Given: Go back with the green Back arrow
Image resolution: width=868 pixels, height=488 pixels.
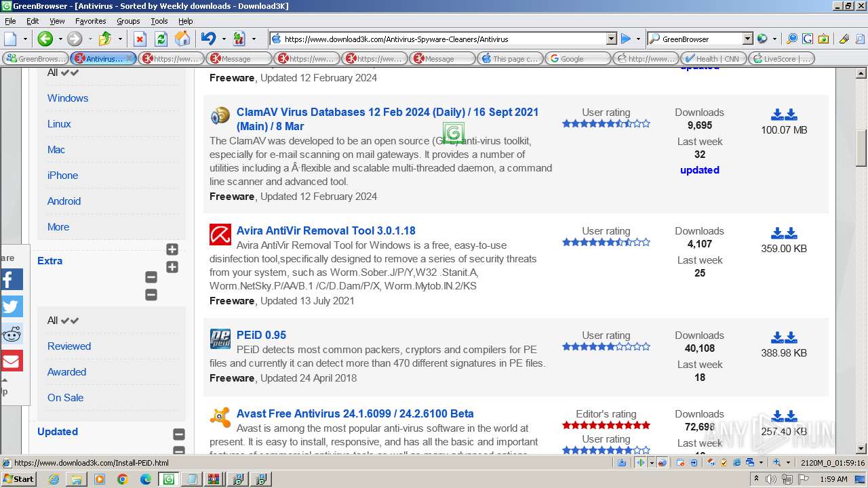Looking at the screenshot, I should [45, 39].
